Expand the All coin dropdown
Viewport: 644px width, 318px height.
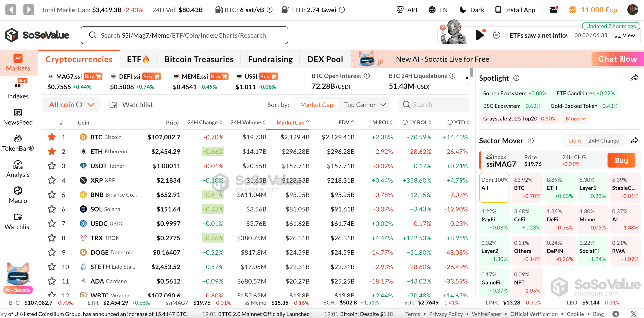[71, 104]
